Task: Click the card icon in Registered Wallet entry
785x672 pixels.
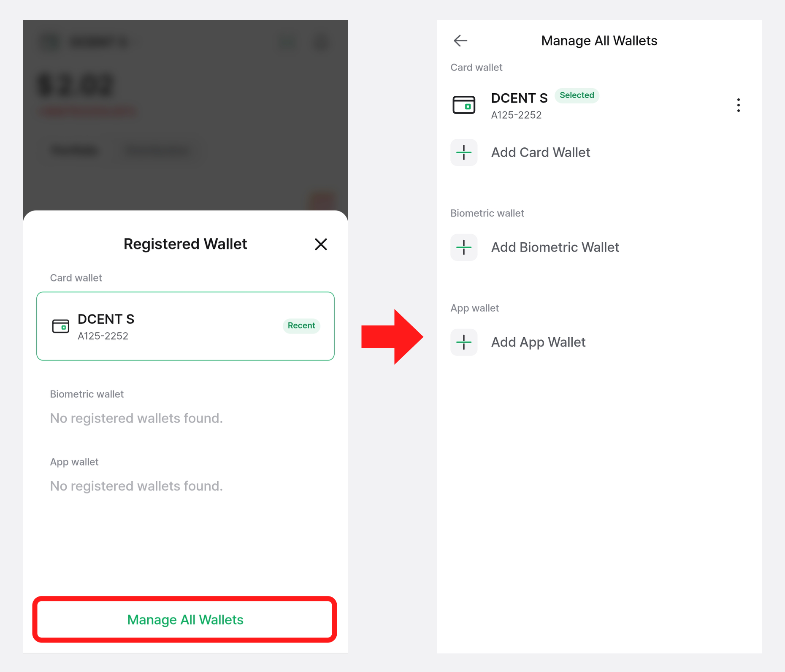Action: [60, 326]
